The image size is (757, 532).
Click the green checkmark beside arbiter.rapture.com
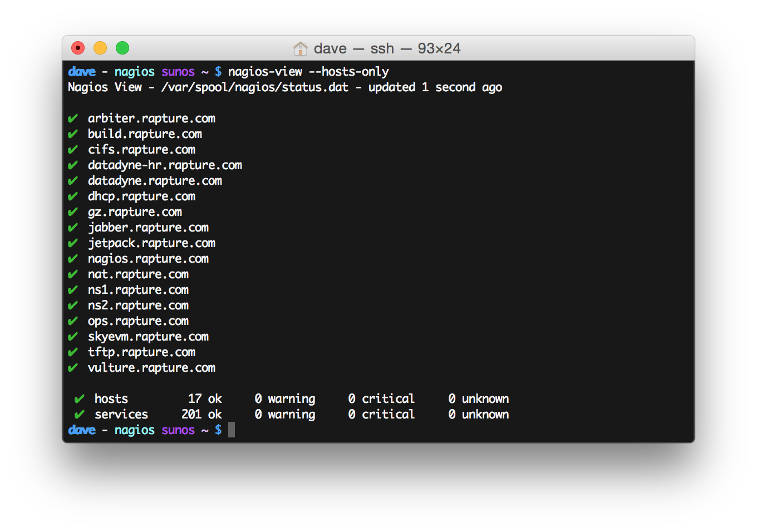pos(73,119)
